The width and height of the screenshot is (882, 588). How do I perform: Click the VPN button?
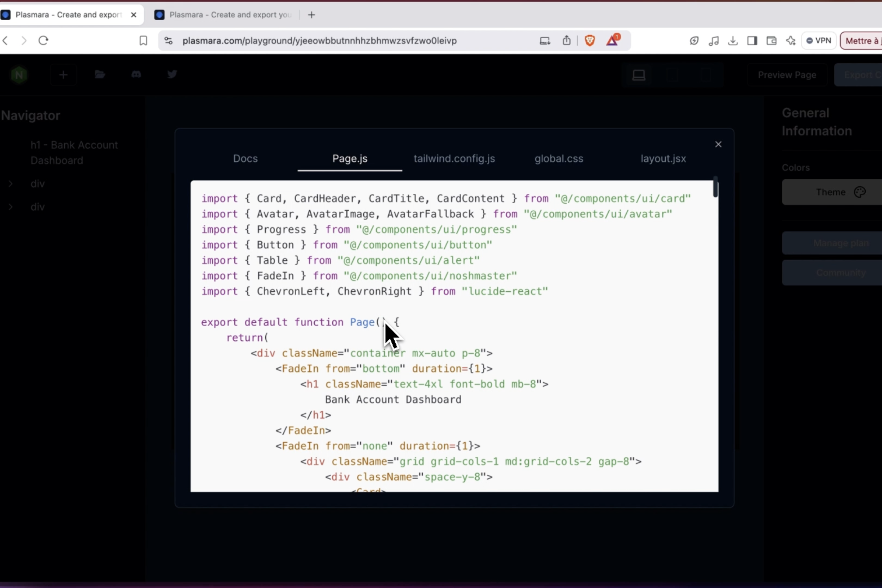(x=819, y=41)
